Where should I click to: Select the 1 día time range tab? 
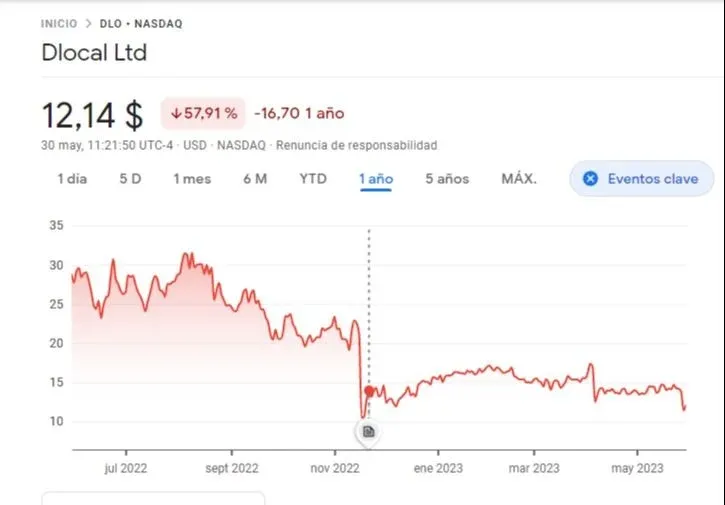tap(72, 179)
